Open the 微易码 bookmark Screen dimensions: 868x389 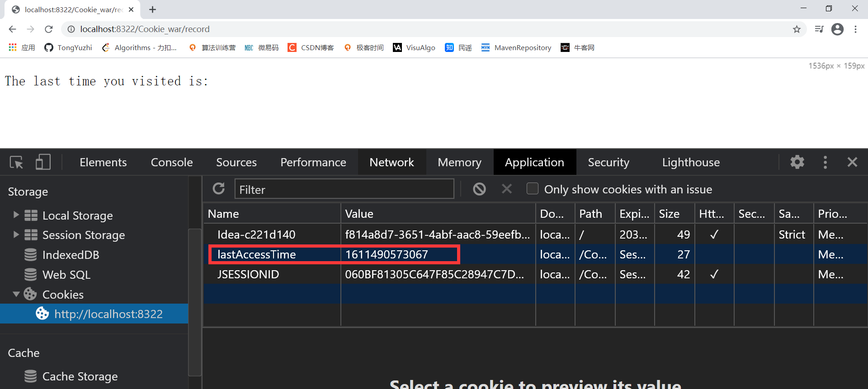point(262,47)
